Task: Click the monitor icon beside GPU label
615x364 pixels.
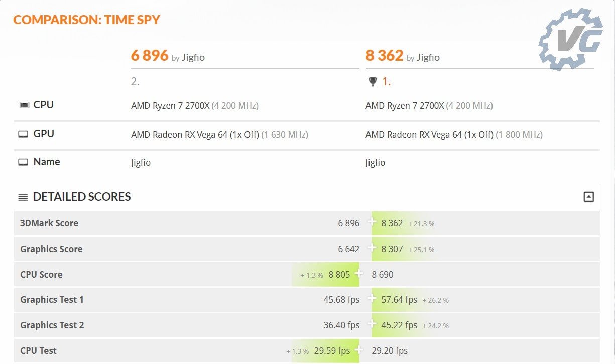Action: click(23, 134)
